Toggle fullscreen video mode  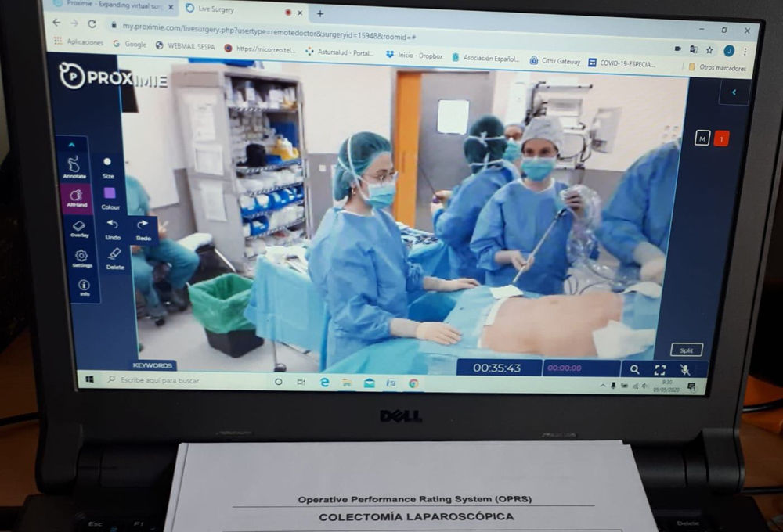[660, 370]
